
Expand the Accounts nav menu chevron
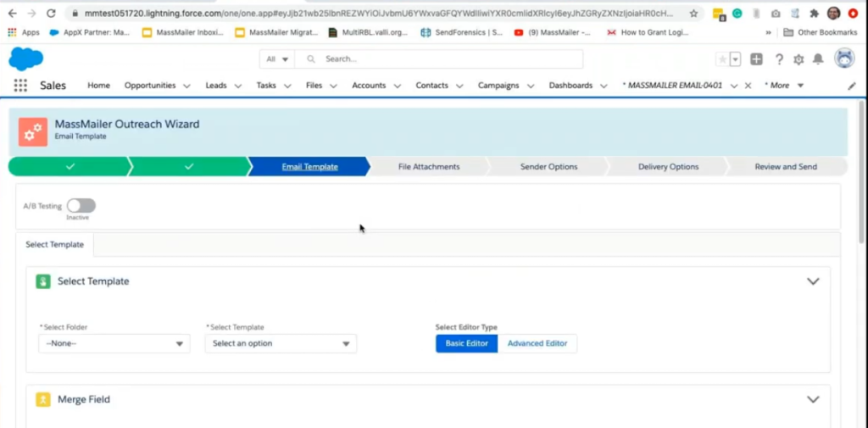(398, 86)
